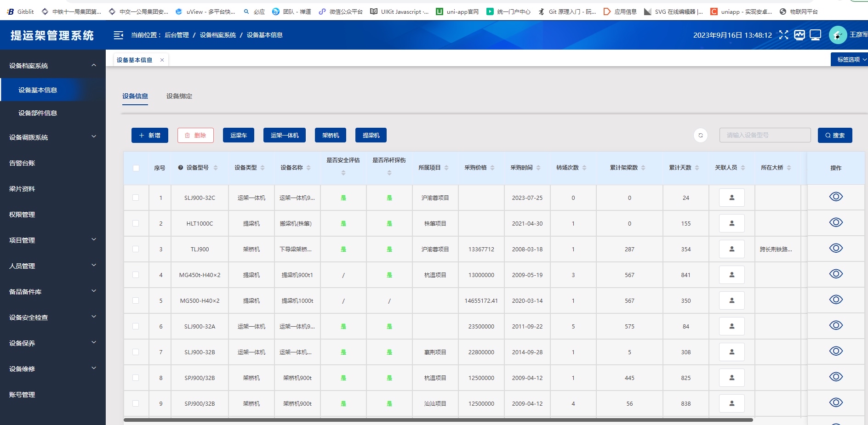Viewport: 868px width, 425px height.
Task: Open associated personnel icon for SLJ900-32A
Action: (x=732, y=326)
